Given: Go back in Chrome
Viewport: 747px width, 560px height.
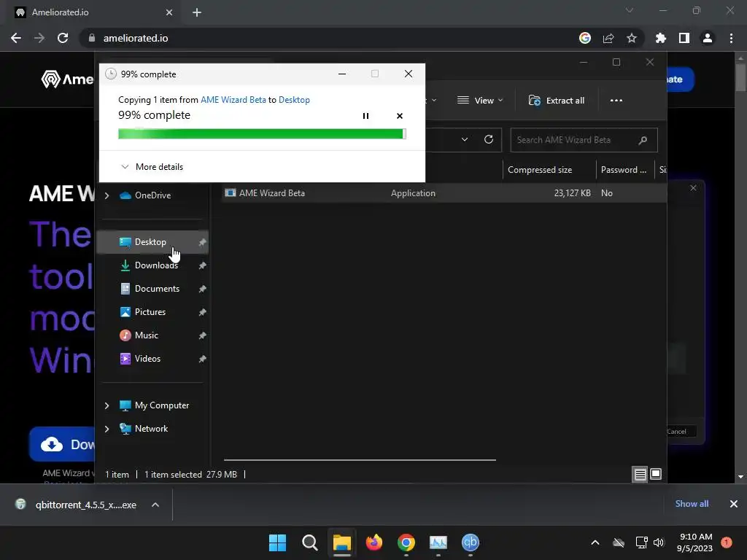Looking at the screenshot, I should click(16, 38).
